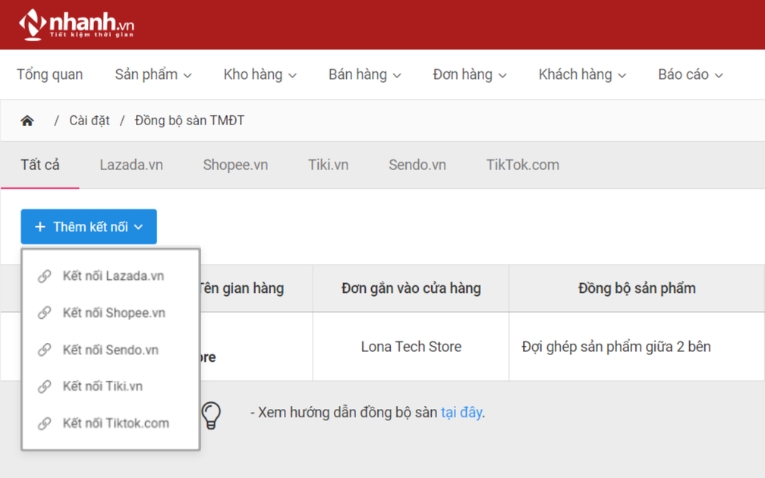Open the Báo cáo dropdown
The width and height of the screenshot is (765, 478).
point(690,75)
